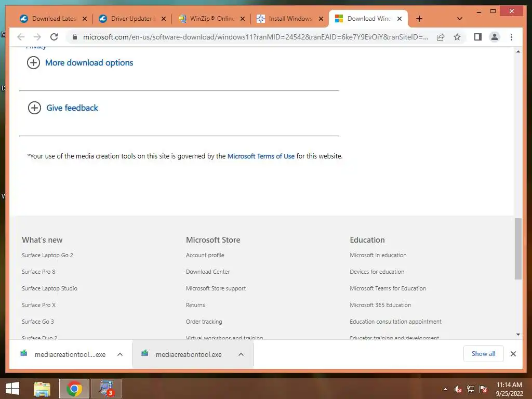This screenshot has width=532, height=399.
Task: Open the tab search chevron
Action: pos(460,19)
